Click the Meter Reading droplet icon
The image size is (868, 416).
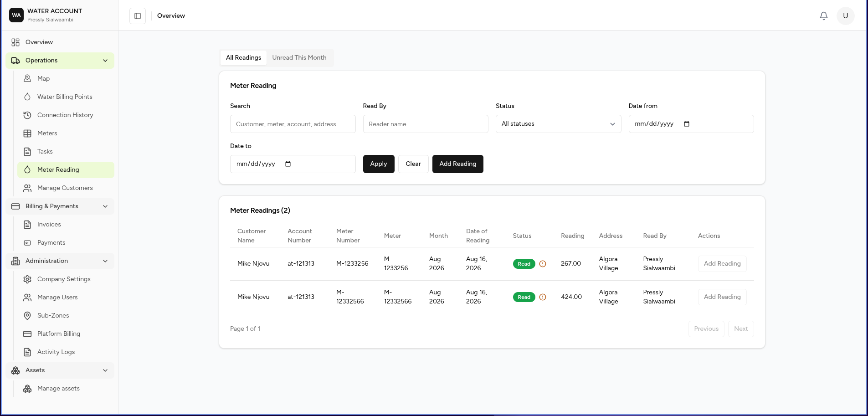[x=27, y=170]
